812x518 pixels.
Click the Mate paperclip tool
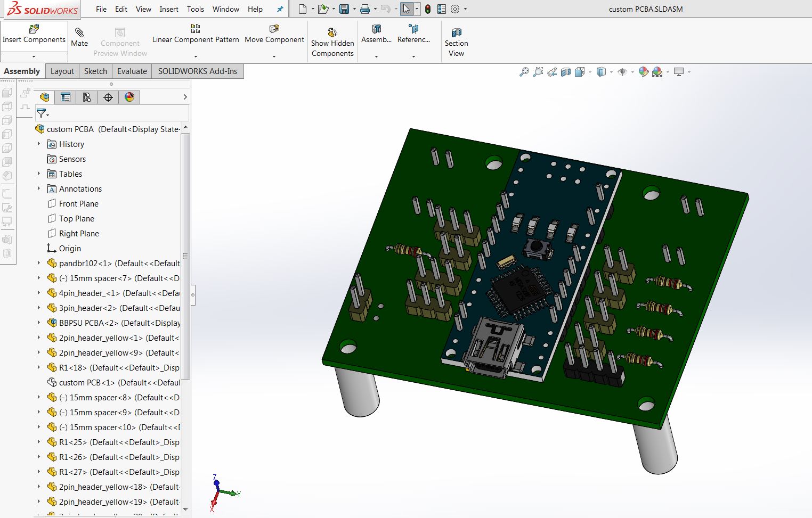(x=79, y=37)
